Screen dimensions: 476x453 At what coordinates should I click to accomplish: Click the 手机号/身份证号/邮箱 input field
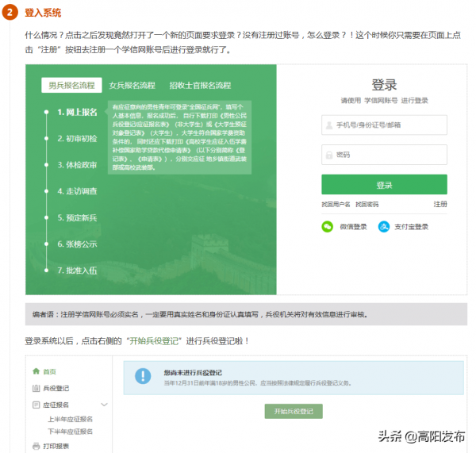(384, 125)
